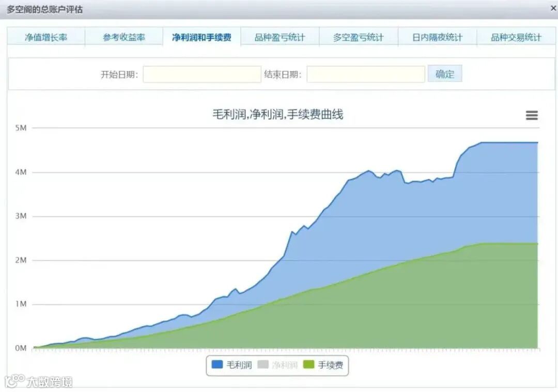Enable the hidden 净利润 legend label
The height and width of the screenshot is (392, 558).
coord(285,365)
